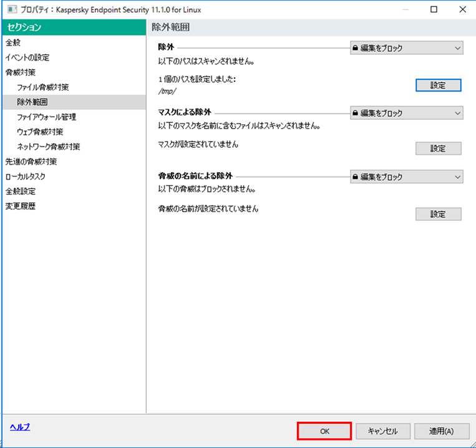
Task: Click 設定 button for mask exclusions
Action: coord(438,149)
